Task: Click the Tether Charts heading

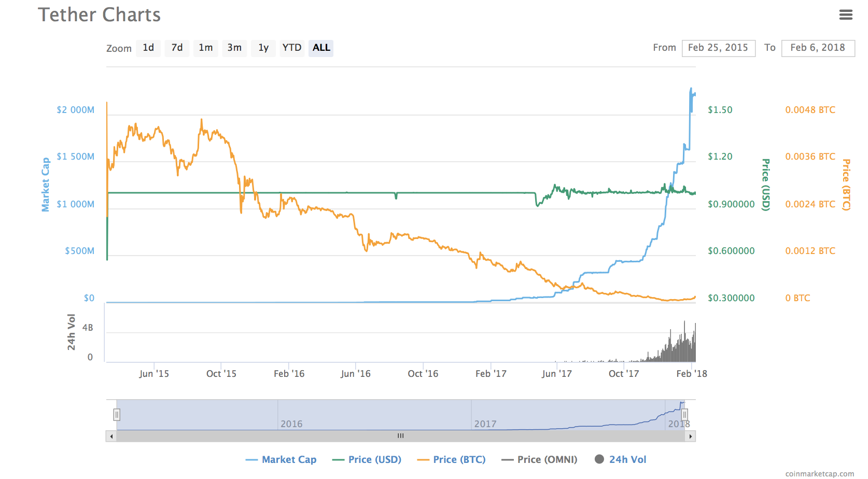Action: pyautogui.click(x=99, y=15)
